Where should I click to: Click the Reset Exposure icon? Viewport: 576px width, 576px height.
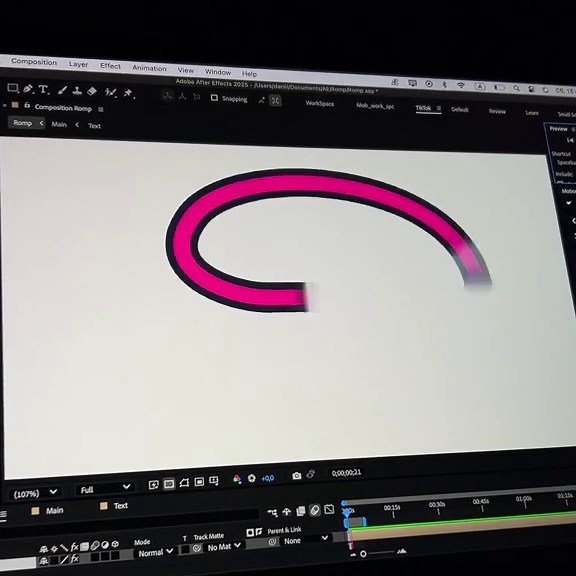tap(252, 478)
